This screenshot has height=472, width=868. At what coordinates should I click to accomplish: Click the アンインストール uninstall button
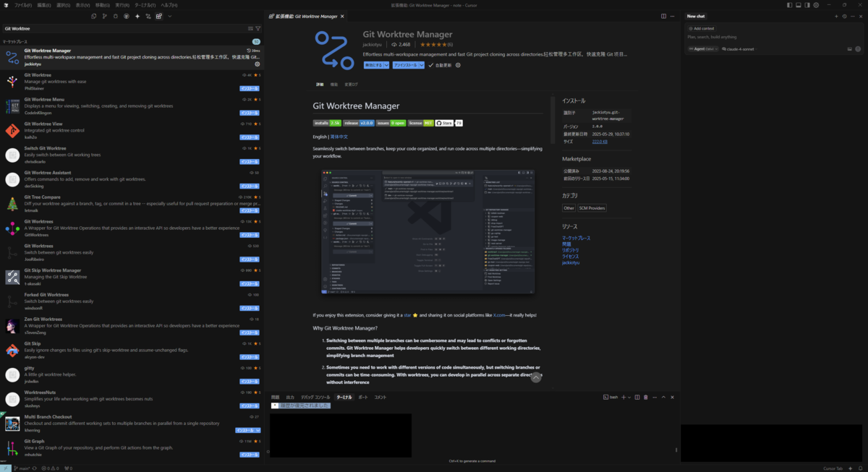(x=405, y=65)
